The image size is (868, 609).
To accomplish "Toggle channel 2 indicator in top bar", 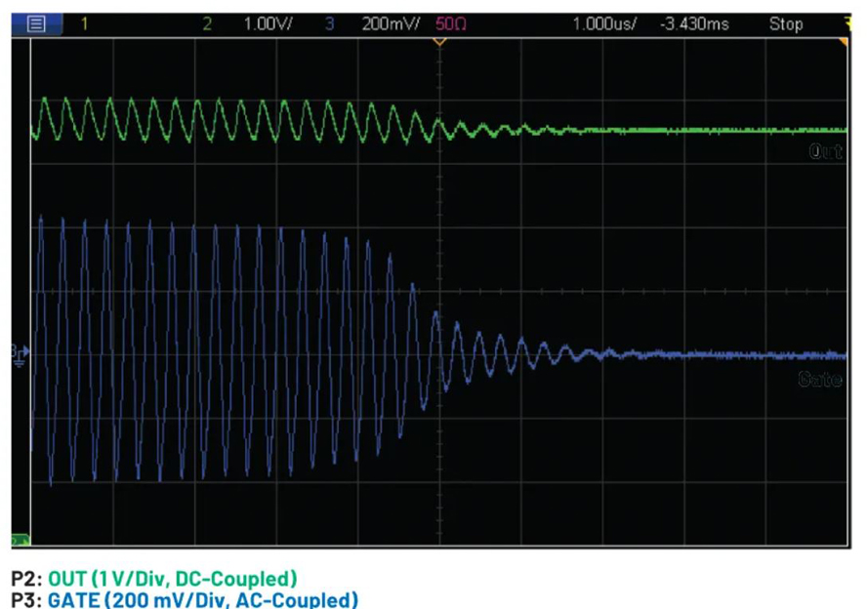I will point(207,23).
